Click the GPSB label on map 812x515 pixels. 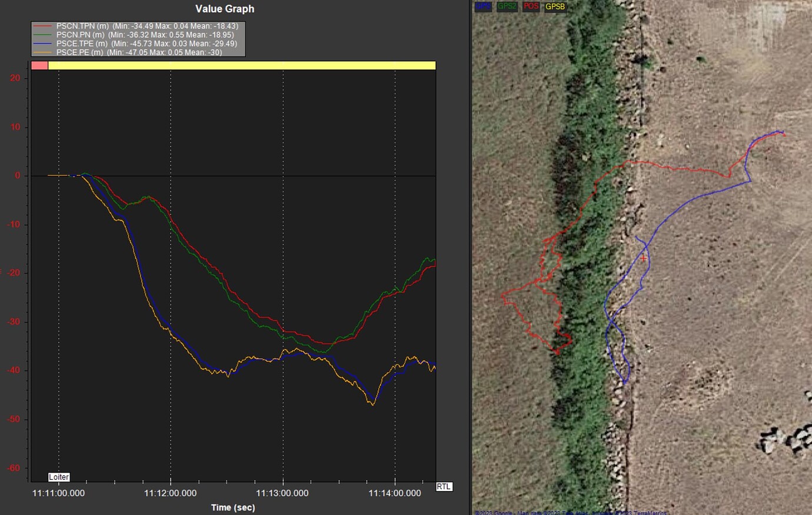(x=555, y=6)
